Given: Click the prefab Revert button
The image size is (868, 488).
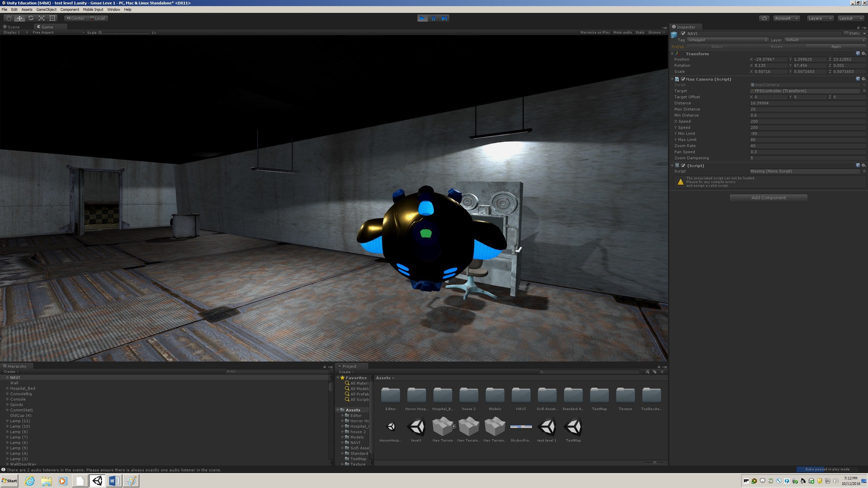Looking at the screenshot, I should pos(776,47).
